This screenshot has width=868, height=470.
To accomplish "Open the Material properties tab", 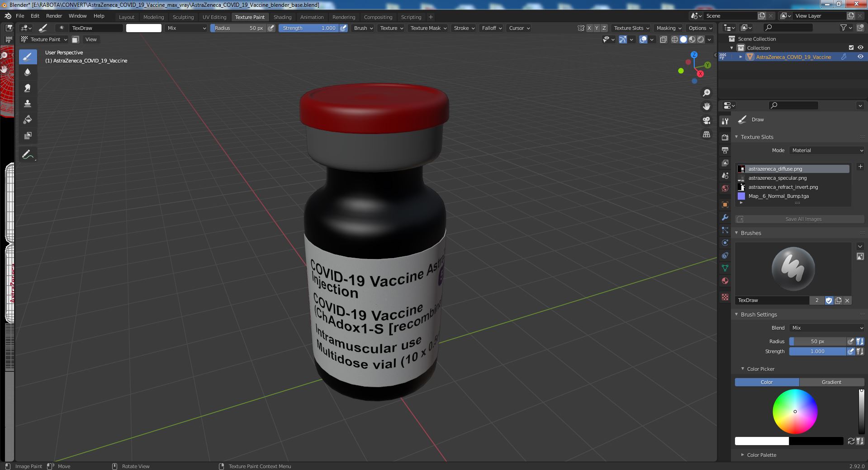I will pos(725,281).
